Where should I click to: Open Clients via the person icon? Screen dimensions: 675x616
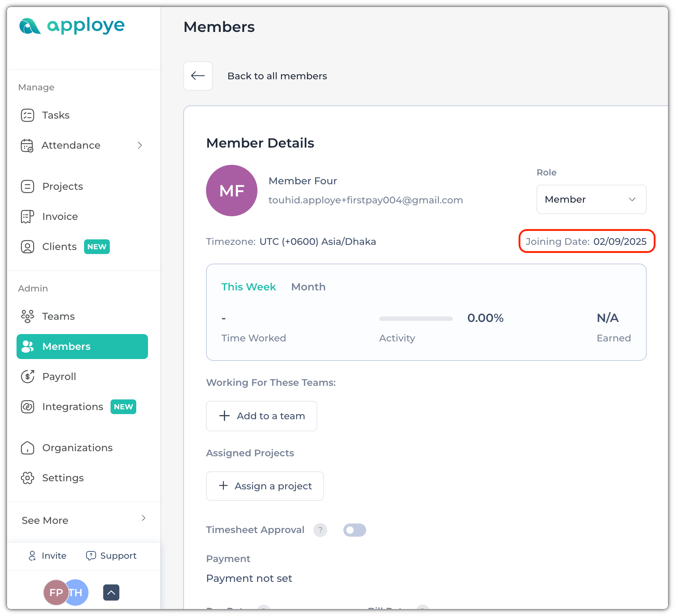tap(28, 247)
